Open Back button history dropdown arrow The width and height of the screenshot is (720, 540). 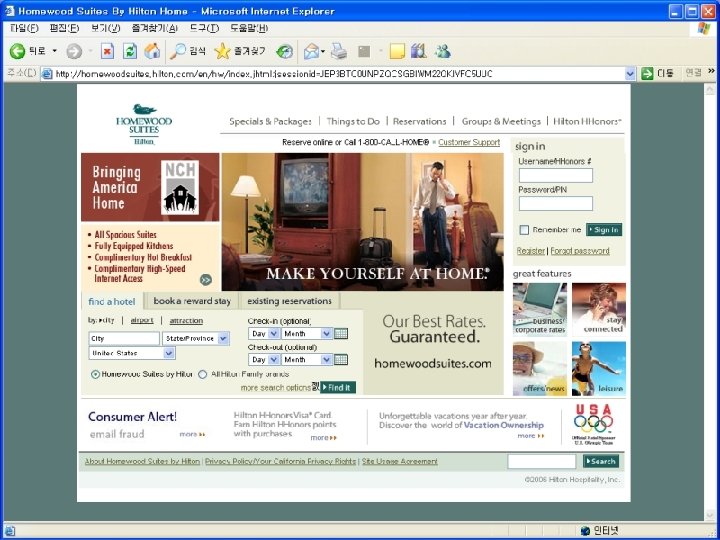(55, 51)
